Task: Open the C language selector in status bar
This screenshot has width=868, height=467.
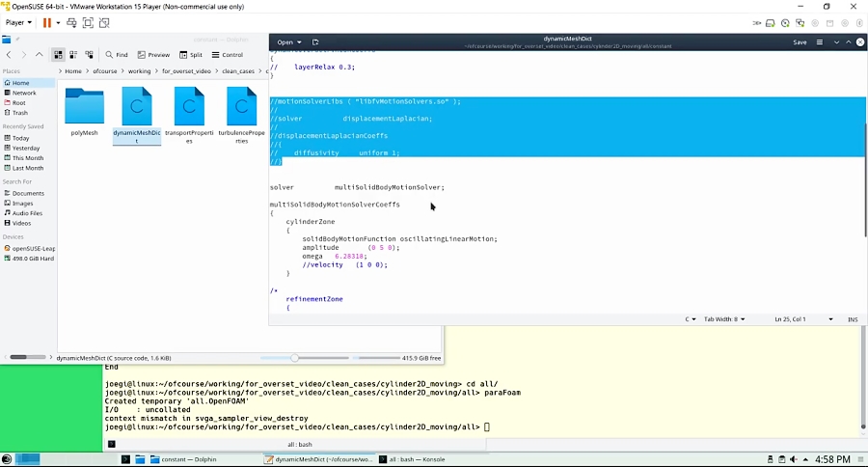Action: point(691,319)
